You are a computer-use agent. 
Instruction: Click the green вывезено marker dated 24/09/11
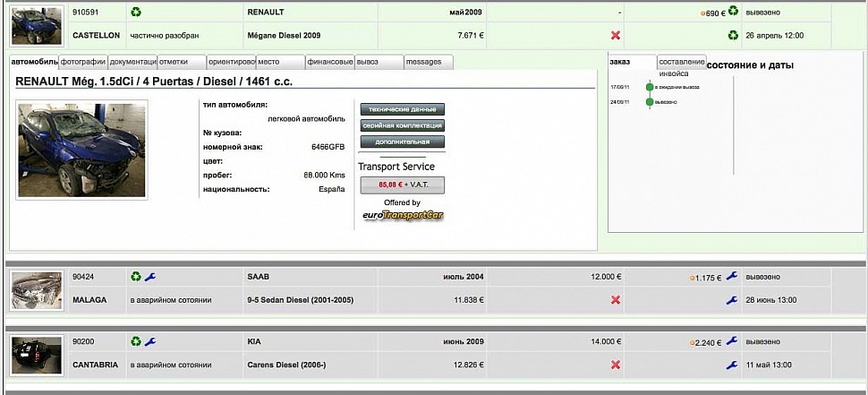[x=650, y=102]
